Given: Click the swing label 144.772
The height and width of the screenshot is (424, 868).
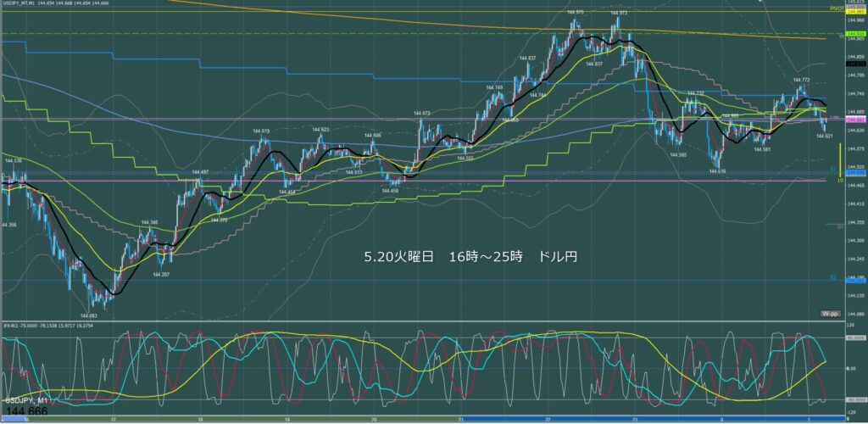Looking at the screenshot, I should tap(803, 81).
